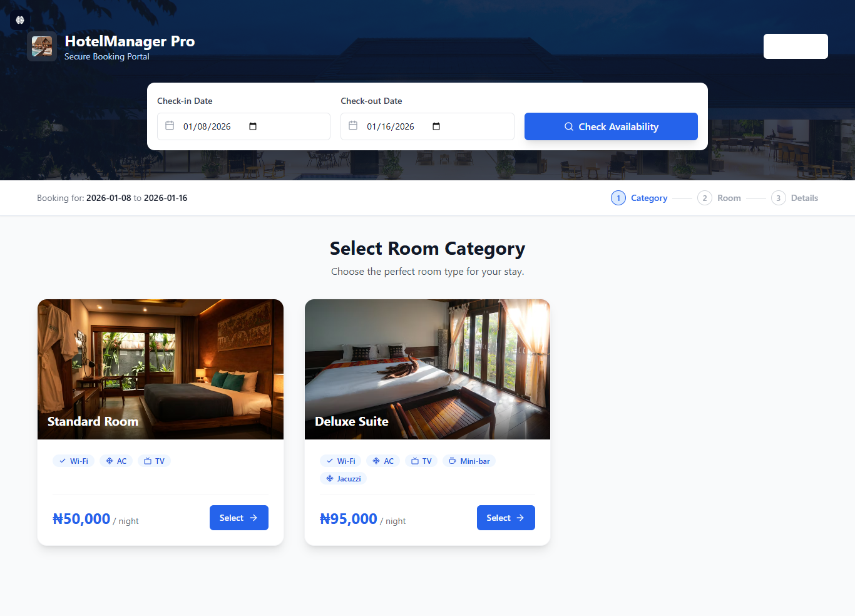Click the HotelManager Pro logo image
Image resolution: width=855 pixels, height=616 pixels.
point(42,46)
